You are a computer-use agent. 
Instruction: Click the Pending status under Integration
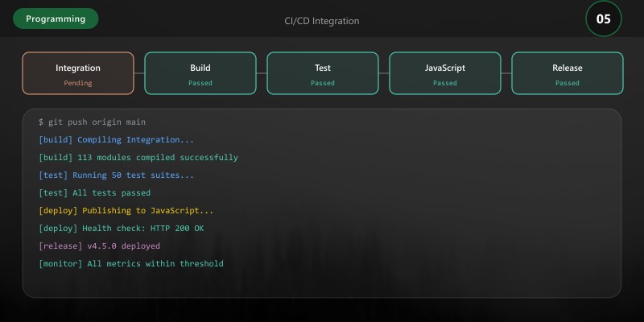tap(78, 83)
